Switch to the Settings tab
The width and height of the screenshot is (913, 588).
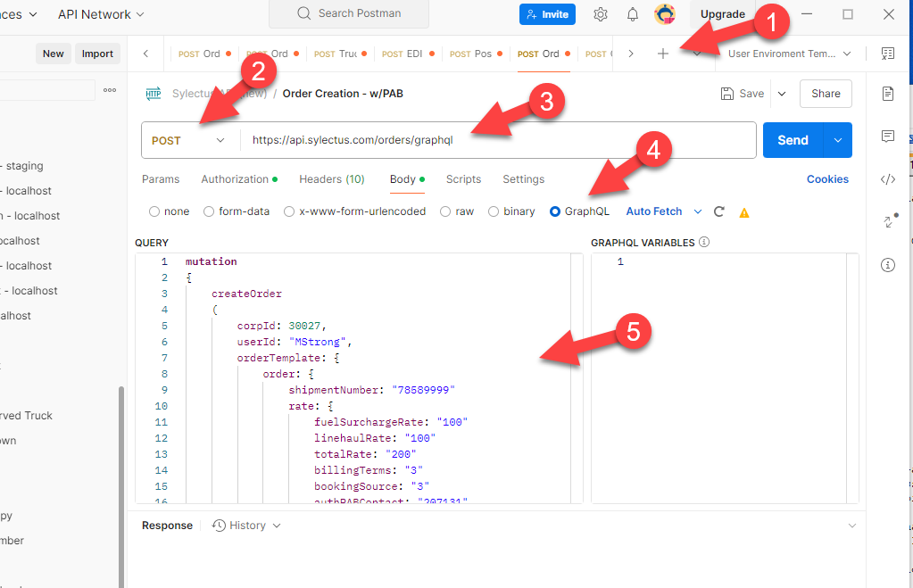click(x=524, y=179)
